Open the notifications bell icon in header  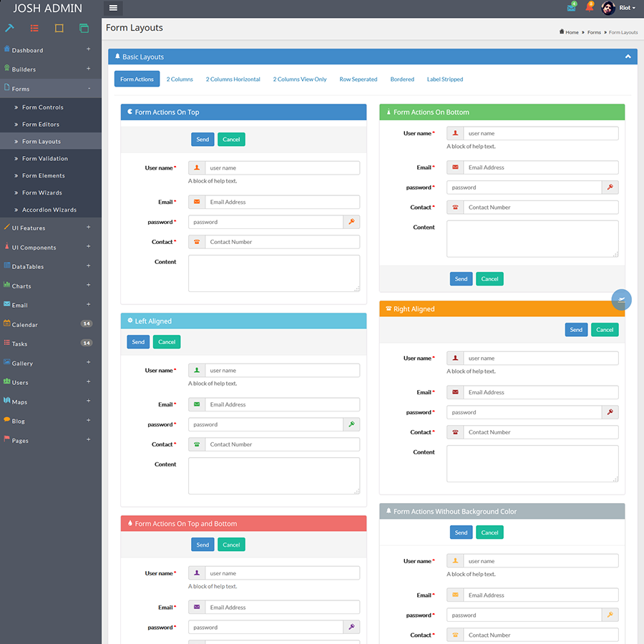click(x=589, y=7)
